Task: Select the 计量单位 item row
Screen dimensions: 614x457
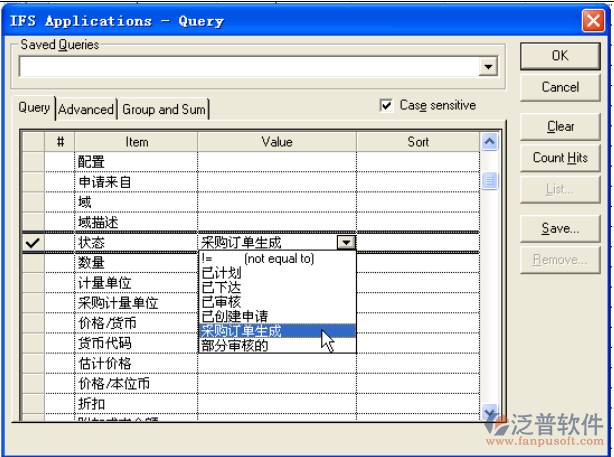Action: pyautogui.click(x=136, y=283)
